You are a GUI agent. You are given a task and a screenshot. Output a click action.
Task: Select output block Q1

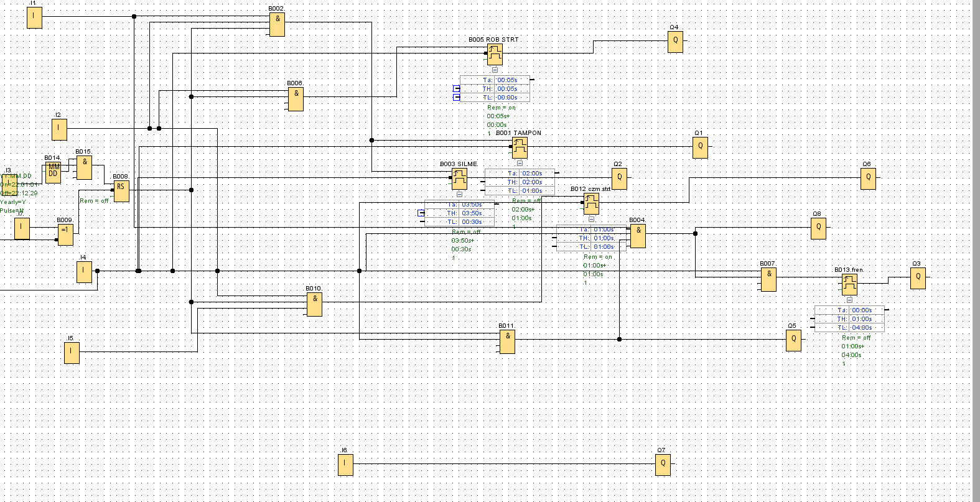(x=700, y=147)
